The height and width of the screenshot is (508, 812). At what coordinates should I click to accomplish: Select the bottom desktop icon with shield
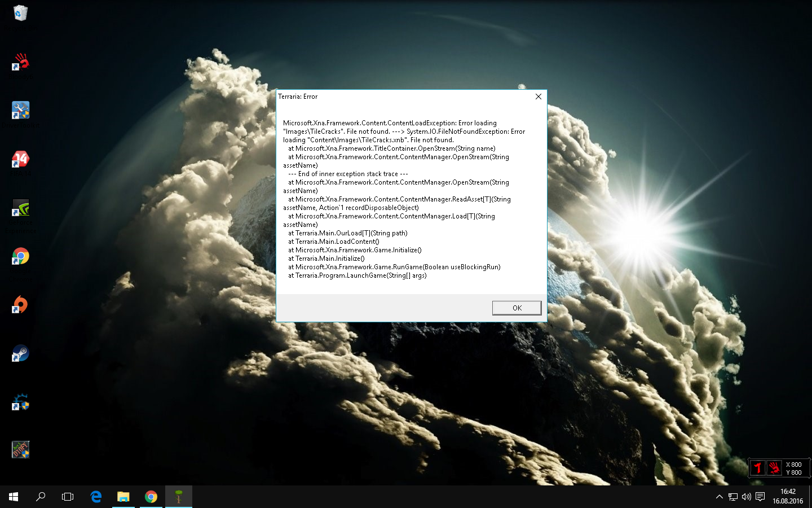pyautogui.click(x=20, y=450)
